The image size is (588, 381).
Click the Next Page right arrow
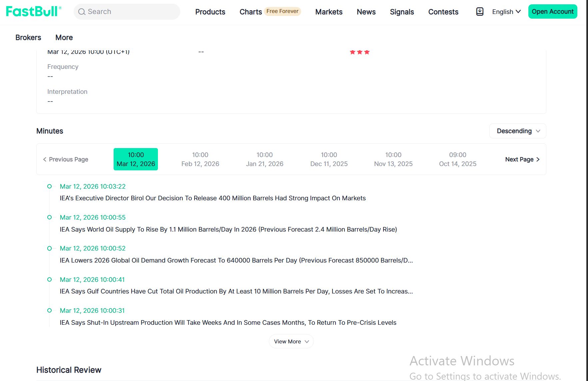tap(538, 159)
